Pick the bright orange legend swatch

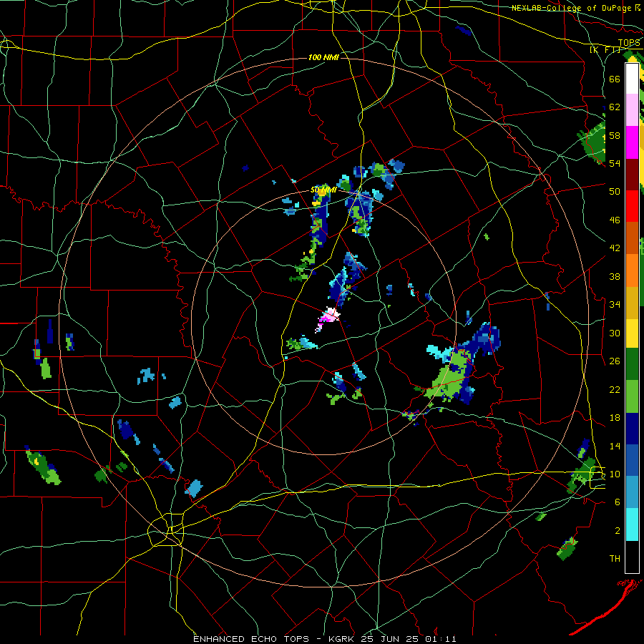[632, 270]
